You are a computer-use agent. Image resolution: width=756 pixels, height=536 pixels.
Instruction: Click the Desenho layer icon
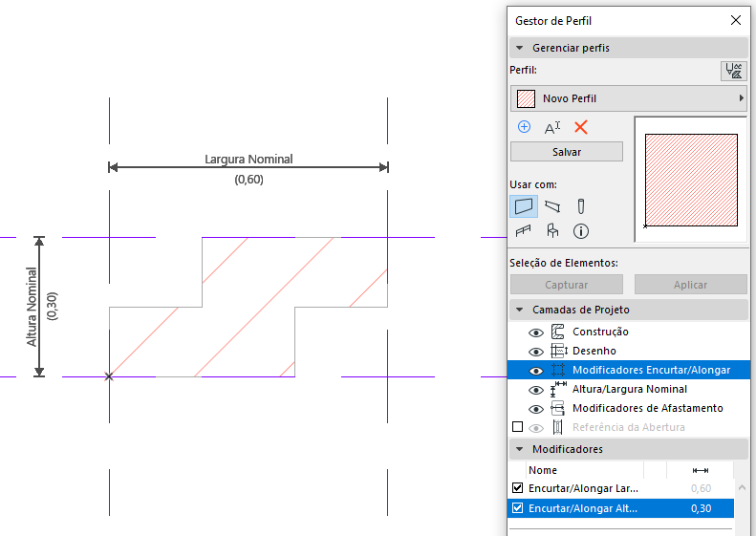559,351
